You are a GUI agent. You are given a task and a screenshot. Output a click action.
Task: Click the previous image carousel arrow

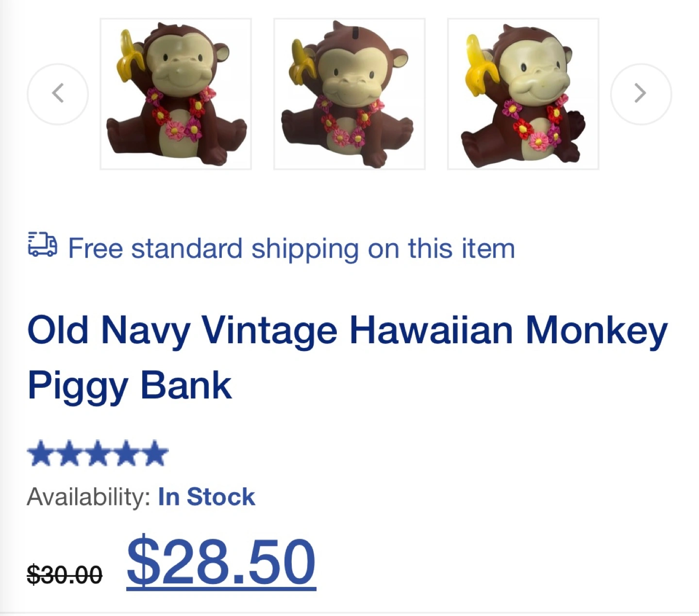pos(58,94)
